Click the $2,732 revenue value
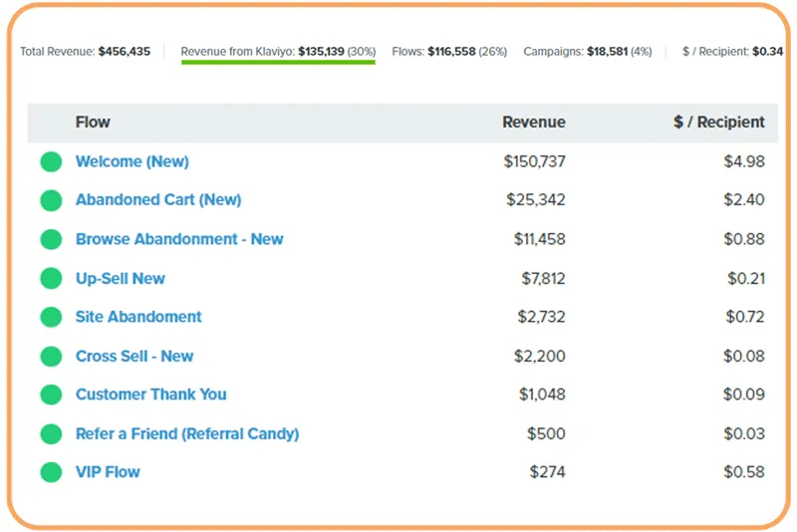This screenshot has height=532, width=797. tap(541, 317)
